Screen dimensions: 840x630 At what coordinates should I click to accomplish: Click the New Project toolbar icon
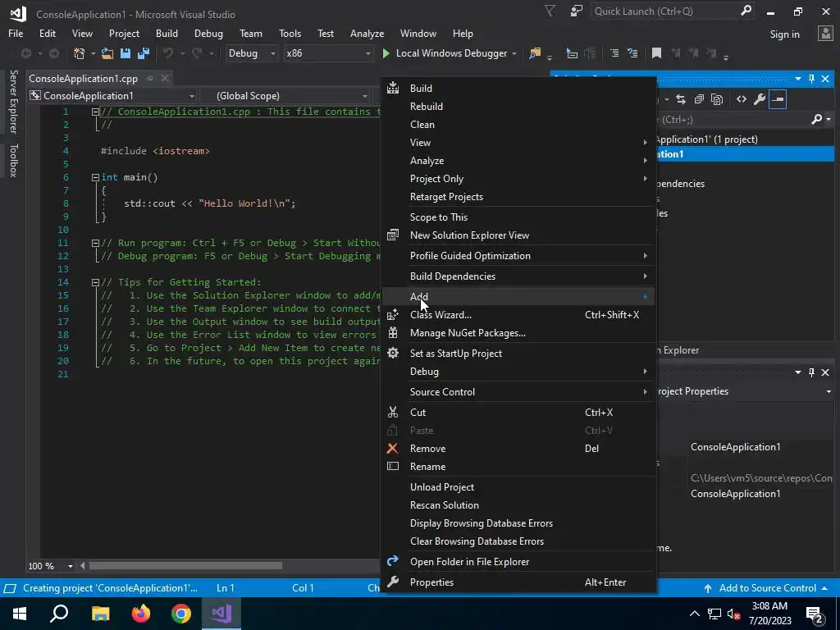tap(80, 53)
